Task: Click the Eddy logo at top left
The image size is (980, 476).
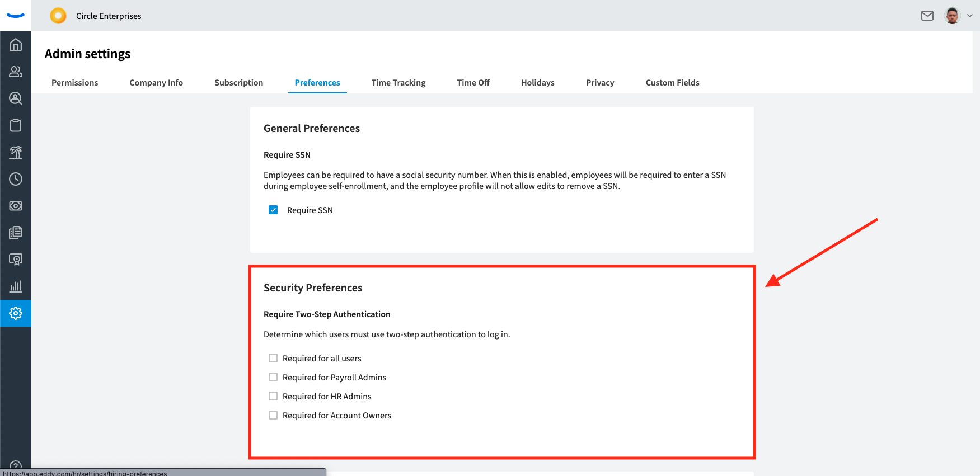Action: [16, 16]
